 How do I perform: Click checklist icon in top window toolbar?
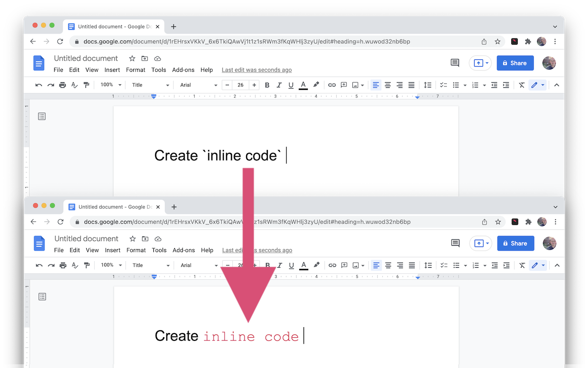tap(444, 85)
